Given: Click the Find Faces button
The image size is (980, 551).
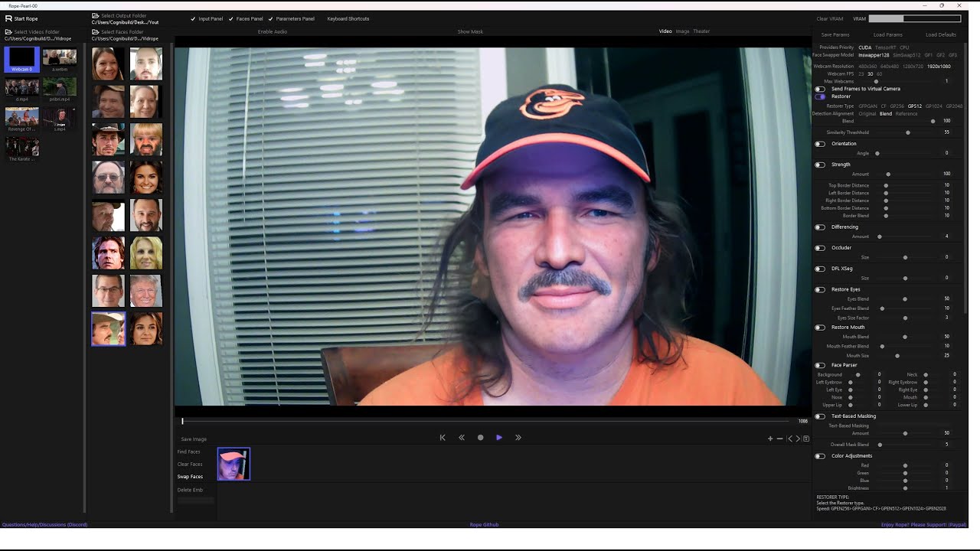Looking at the screenshot, I should pyautogui.click(x=189, y=452).
